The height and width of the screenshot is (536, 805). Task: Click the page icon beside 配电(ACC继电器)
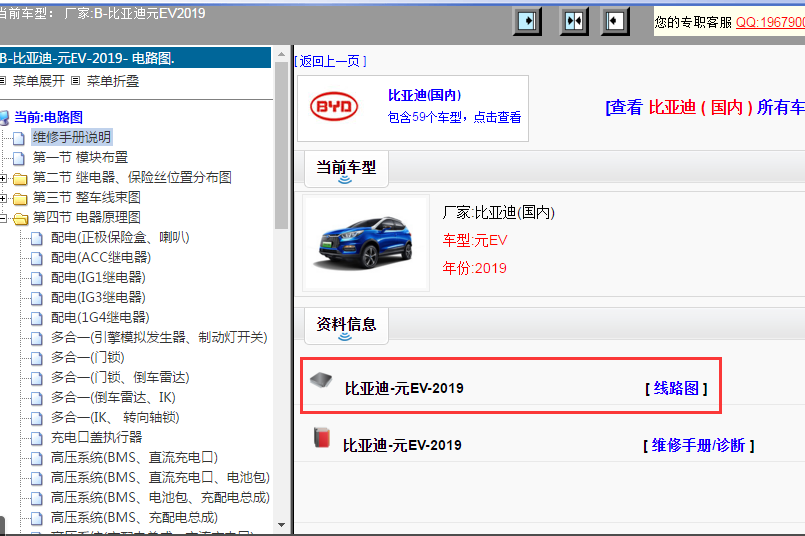point(37,258)
